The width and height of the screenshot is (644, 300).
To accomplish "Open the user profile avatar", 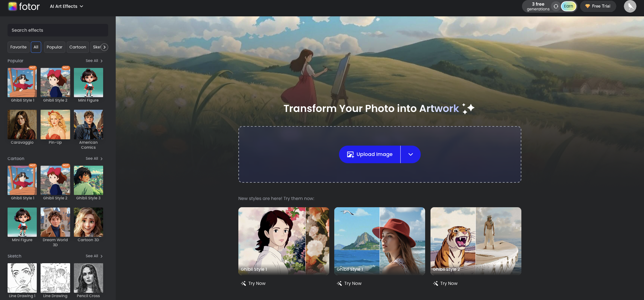I will (630, 6).
